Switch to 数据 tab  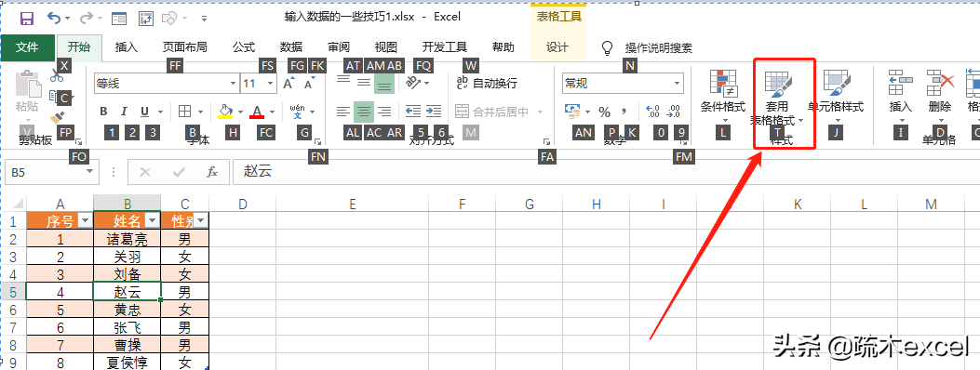(291, 47)
